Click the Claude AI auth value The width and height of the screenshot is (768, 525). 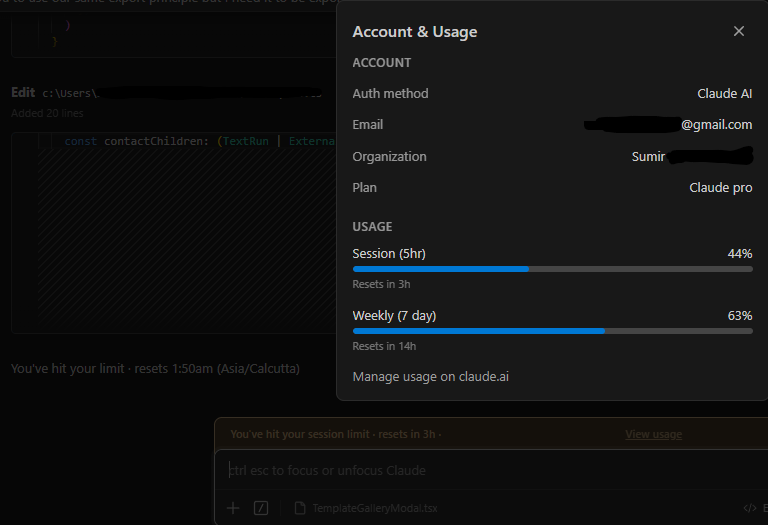(x=724, y=94)
